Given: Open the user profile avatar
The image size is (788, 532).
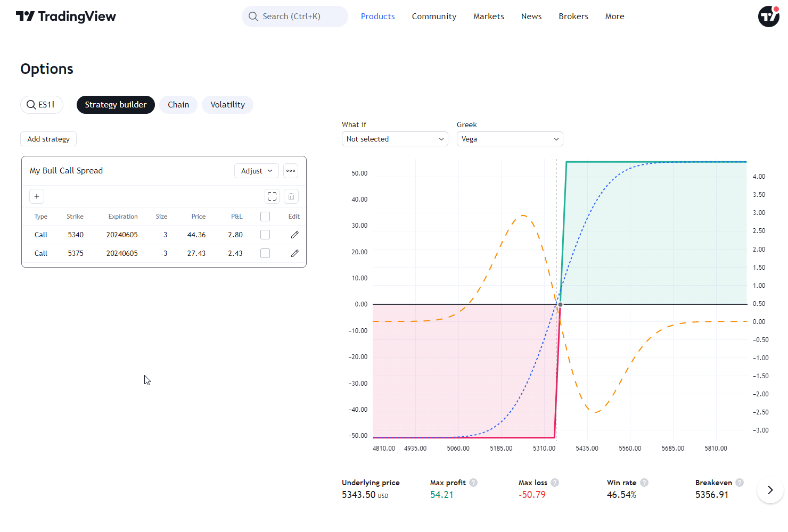Looking at the screenshot, I should coord(769,16).
